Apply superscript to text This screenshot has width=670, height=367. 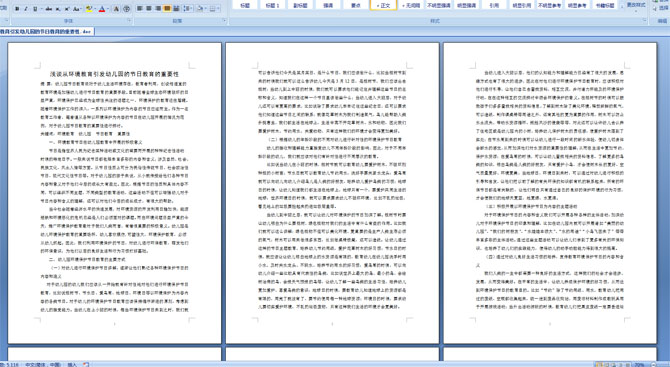tap(67, 9)
